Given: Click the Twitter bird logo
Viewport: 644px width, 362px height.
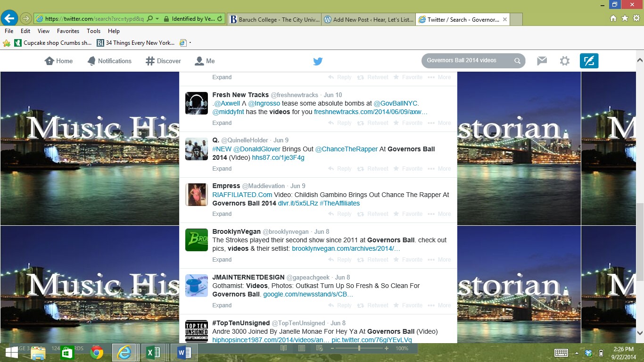Looking at the screenshot, I should (x=318, y=61).
